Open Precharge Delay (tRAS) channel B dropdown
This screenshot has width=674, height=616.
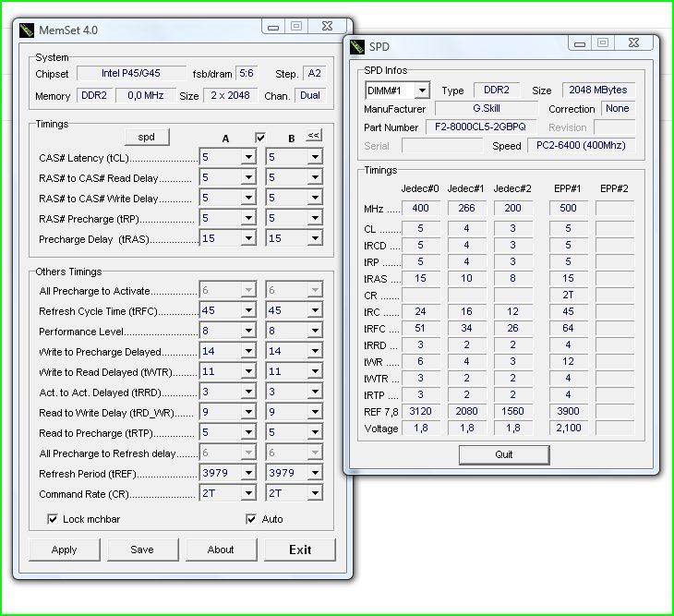(x=315, y=238)
